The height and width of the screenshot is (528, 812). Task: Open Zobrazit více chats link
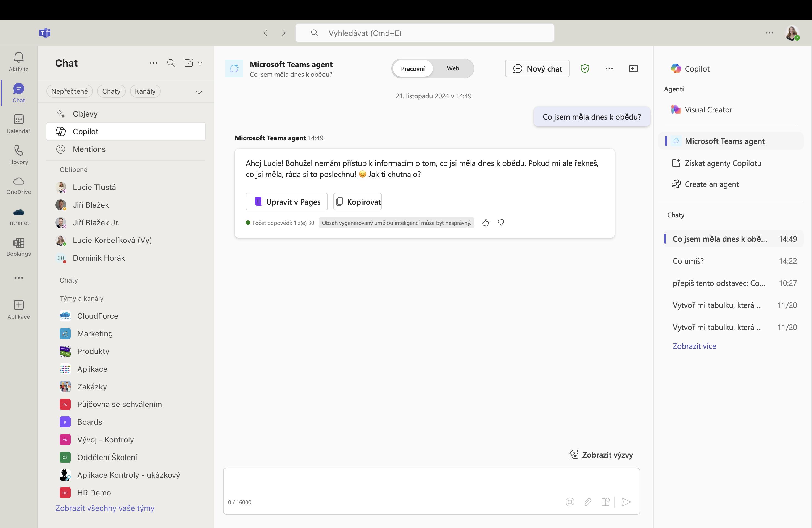click(694, 346)
